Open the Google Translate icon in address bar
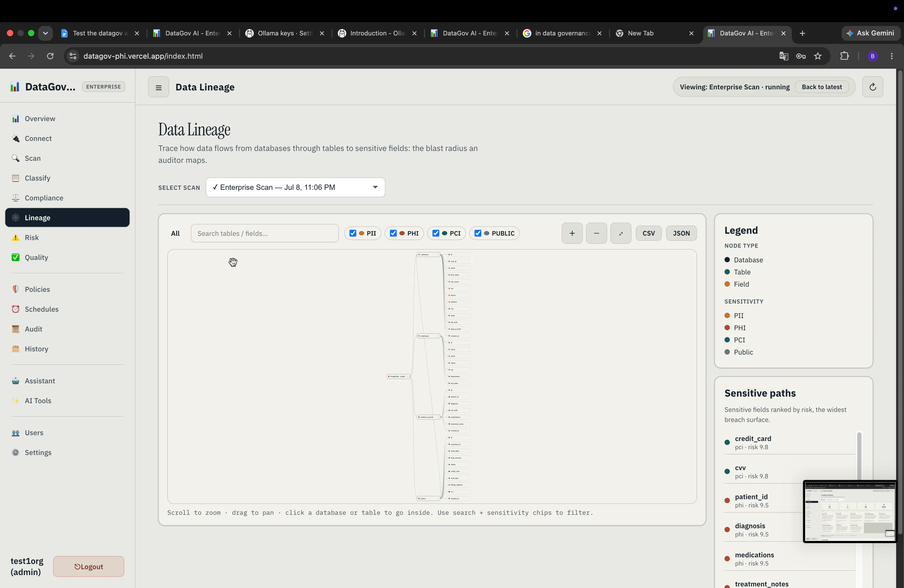This screenshot has height=588, width=904. [783, 56]
